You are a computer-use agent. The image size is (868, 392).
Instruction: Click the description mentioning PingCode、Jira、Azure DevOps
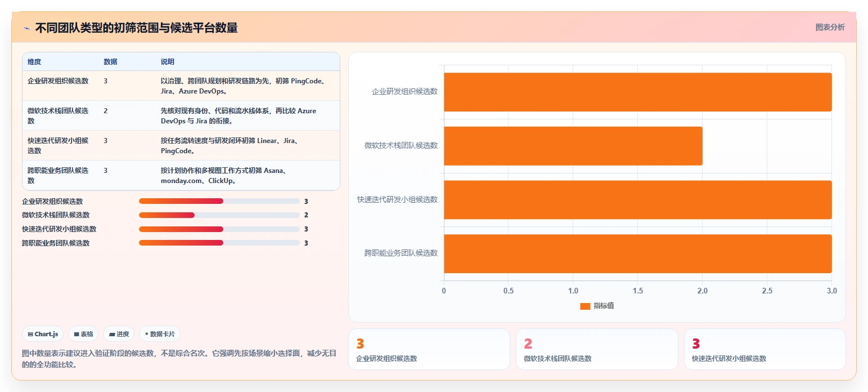click(243, 86)
